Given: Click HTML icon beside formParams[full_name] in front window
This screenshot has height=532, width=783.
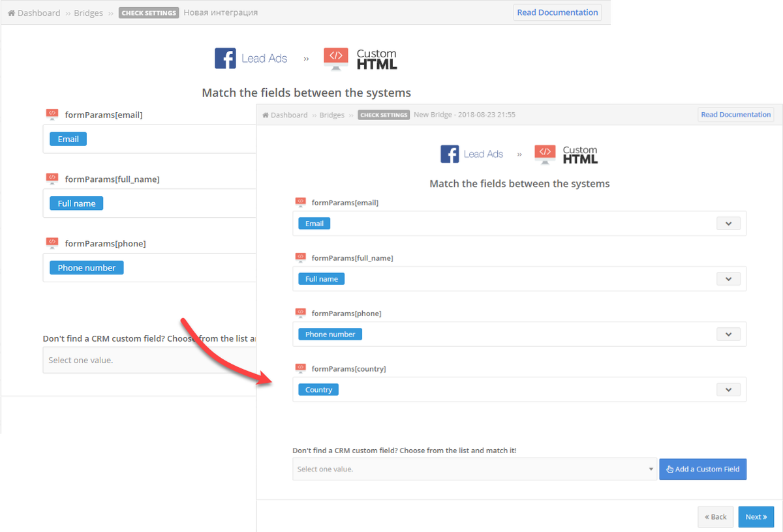Looking at the screenshot, I should click(300, 258).
